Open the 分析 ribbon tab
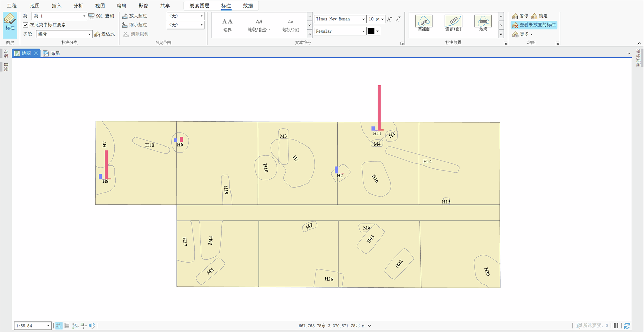The height and width of the screenshot is (332, 644). pos(78,6)
